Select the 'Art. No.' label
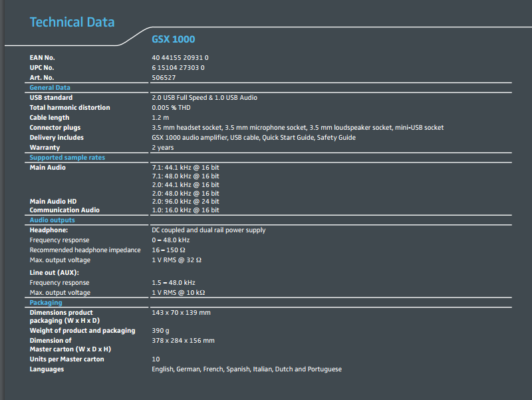Image resolution: width=532 pixels, height=400 pixels. [42, 77]
